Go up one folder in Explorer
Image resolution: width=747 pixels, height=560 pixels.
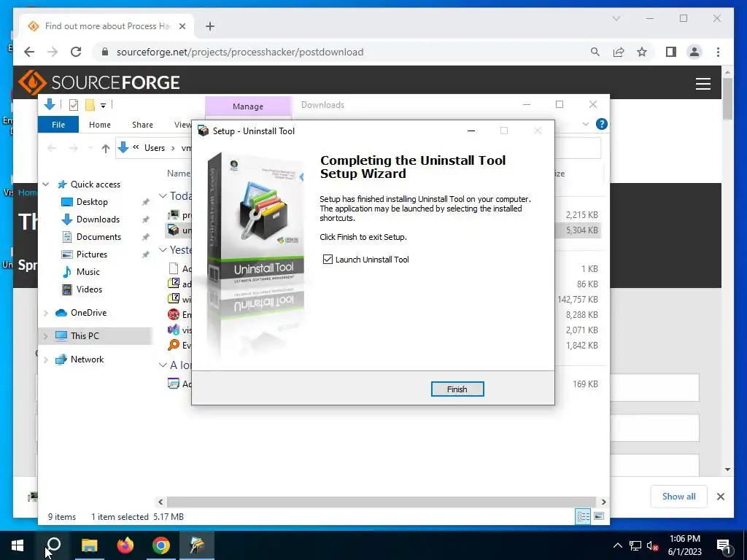click(x=106, y=148)
